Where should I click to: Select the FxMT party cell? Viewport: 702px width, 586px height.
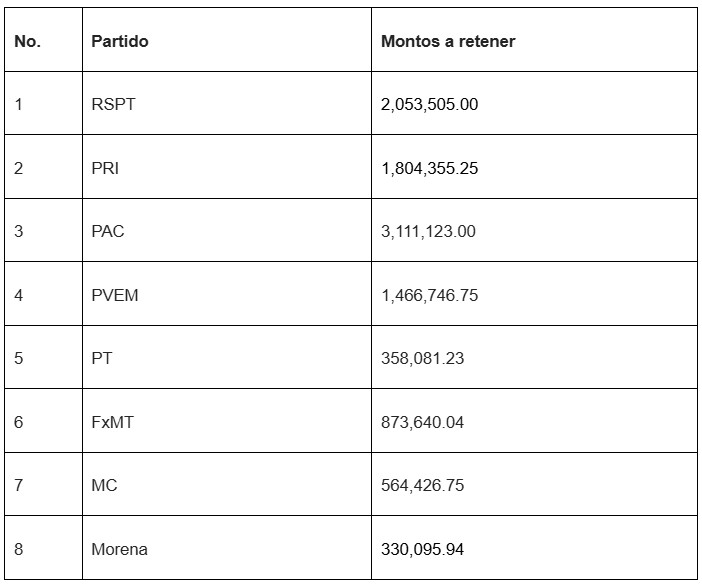[x=112, y=422]
